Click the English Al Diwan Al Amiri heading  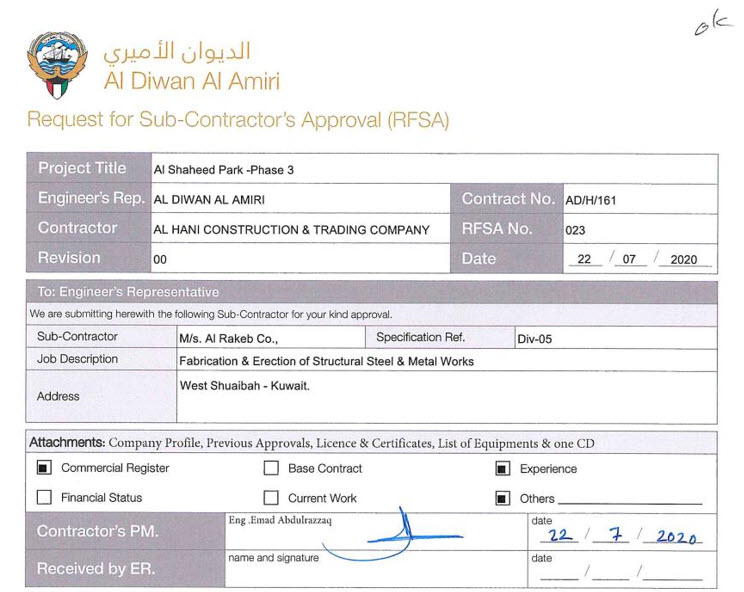coord(192,81)
